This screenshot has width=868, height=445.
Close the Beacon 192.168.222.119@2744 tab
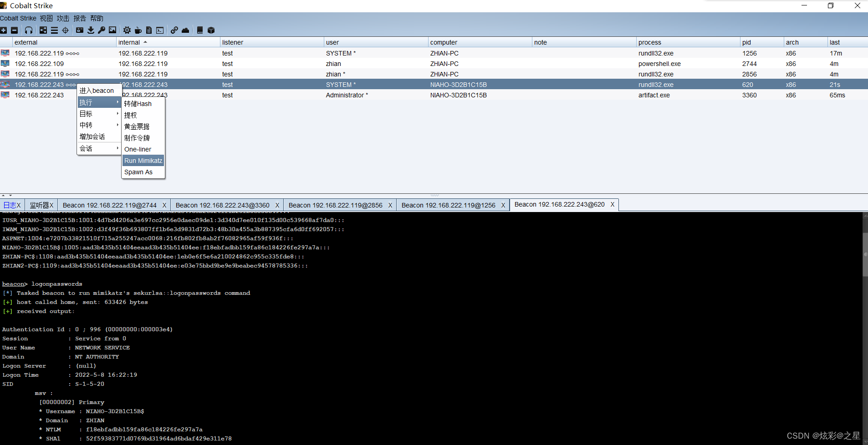coord(164,205)
